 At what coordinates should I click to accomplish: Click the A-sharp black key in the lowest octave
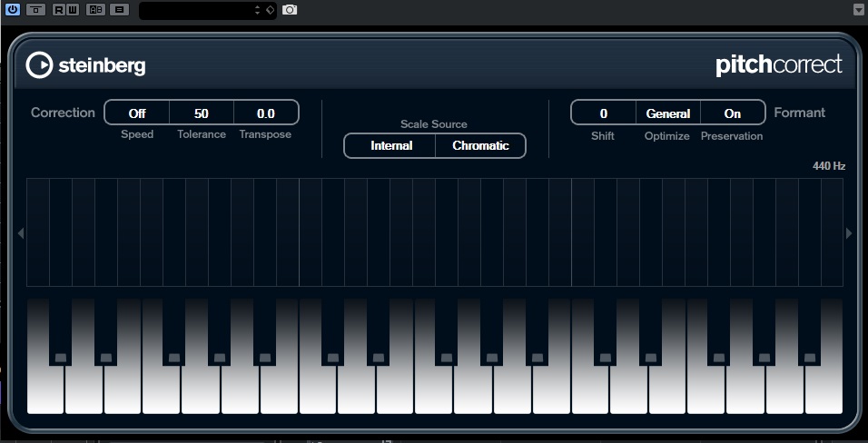tap(264, 332)
